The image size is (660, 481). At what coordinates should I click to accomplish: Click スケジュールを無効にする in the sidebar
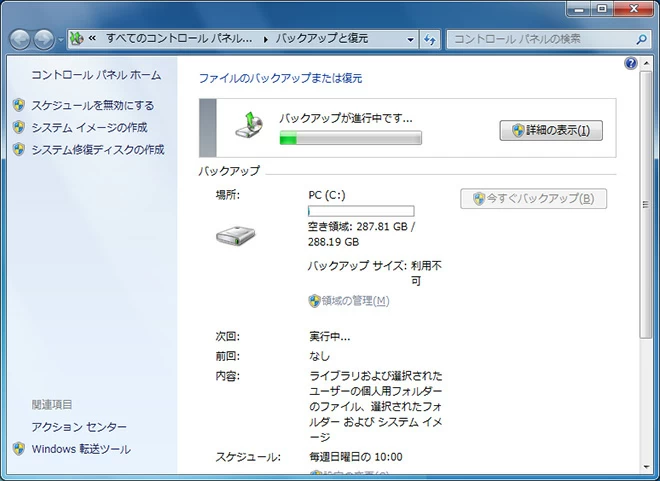pos(92,105)
